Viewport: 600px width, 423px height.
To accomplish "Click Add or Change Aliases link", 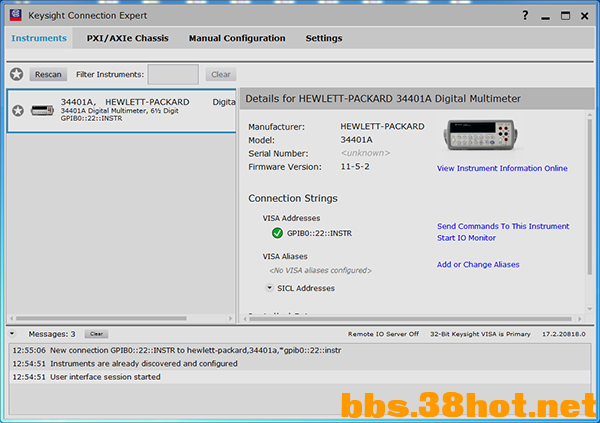I will click(x=478, y=265).
